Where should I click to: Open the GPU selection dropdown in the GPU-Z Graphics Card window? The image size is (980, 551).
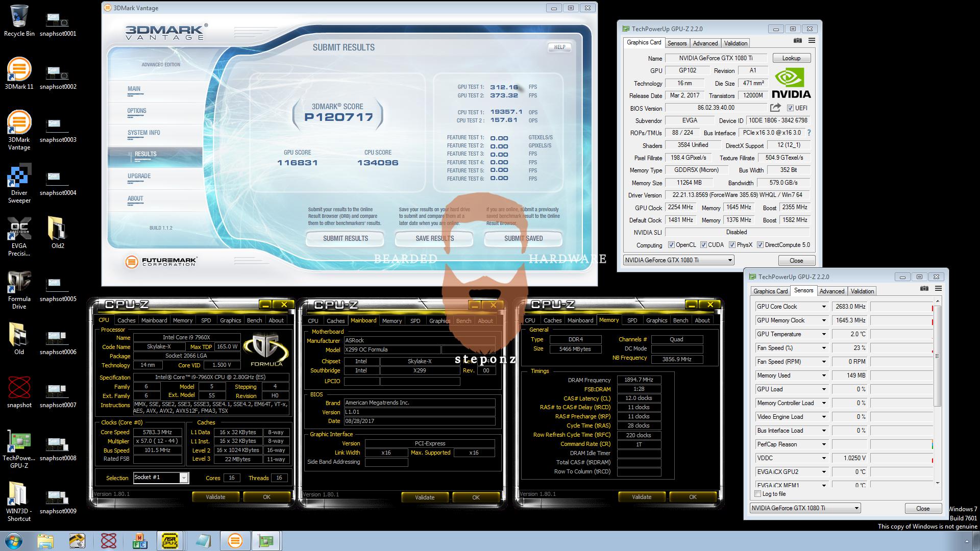(679, 260)
